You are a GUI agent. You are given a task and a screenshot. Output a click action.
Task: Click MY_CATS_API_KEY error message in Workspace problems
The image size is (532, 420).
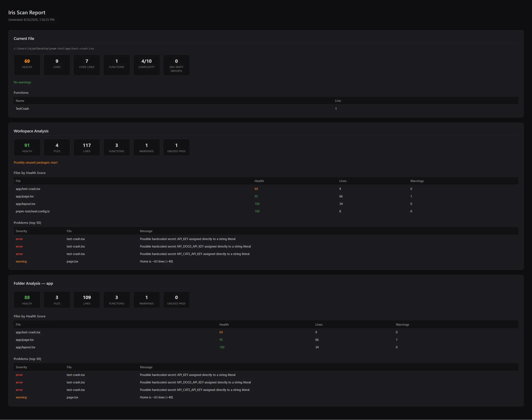195,254
